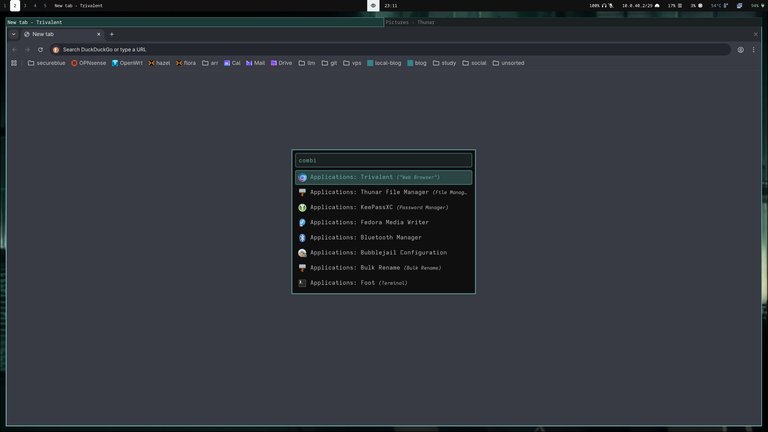768x432 pixels.
Task: Open the apps grid in bookmarks bar
Action: click(x=14, y=63)
